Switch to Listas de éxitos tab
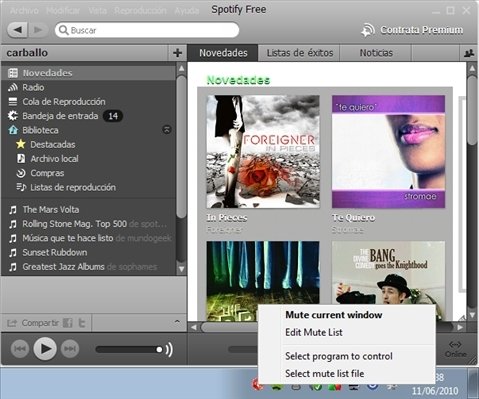The height and width of the screenshot is (399, 479). click(300, 53)
